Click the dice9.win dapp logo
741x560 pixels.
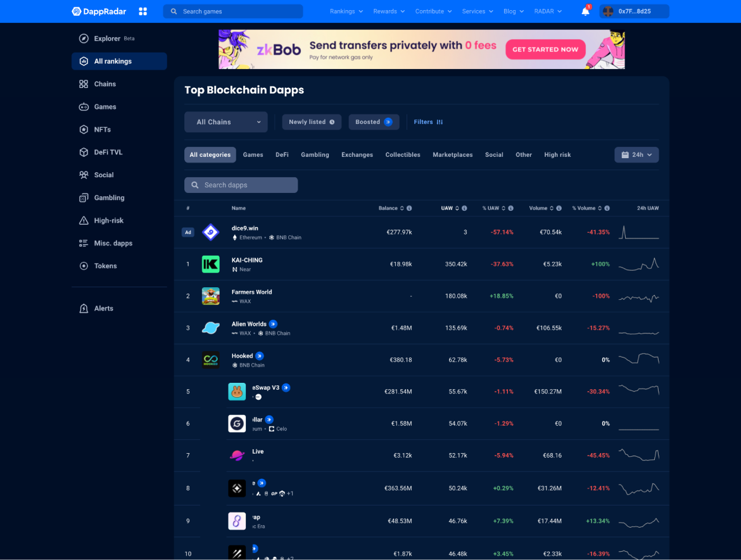pos(211,232)
